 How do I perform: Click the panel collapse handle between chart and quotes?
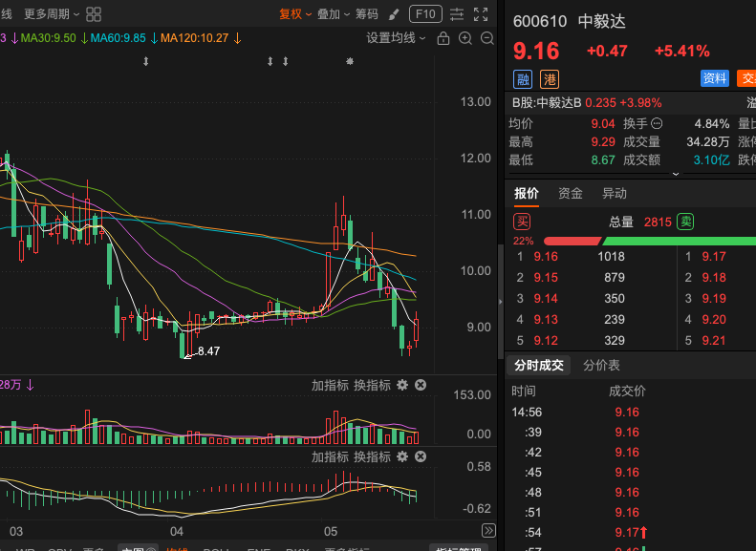[x=500, y=302]
